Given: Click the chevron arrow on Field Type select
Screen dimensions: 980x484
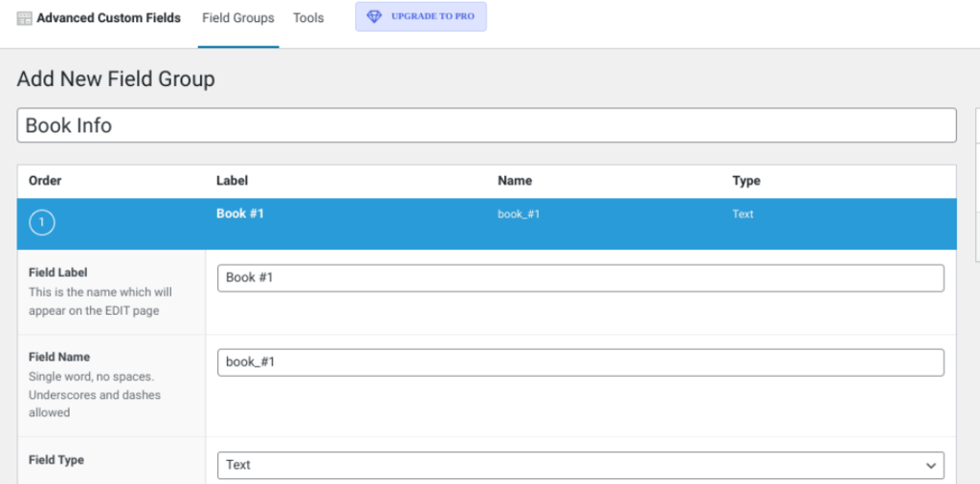Looking at the screenshot, I should 931,465.
